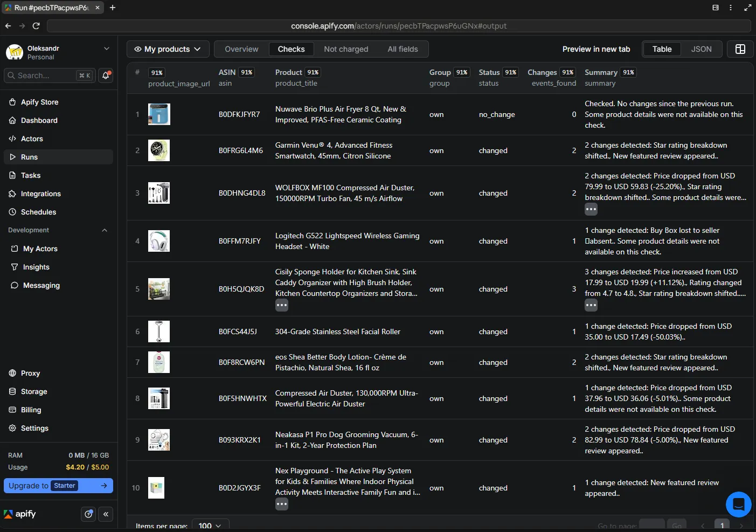Click the Apify logo
The height and width of the screenshot is (532, 756).
[x=20, y=514]
